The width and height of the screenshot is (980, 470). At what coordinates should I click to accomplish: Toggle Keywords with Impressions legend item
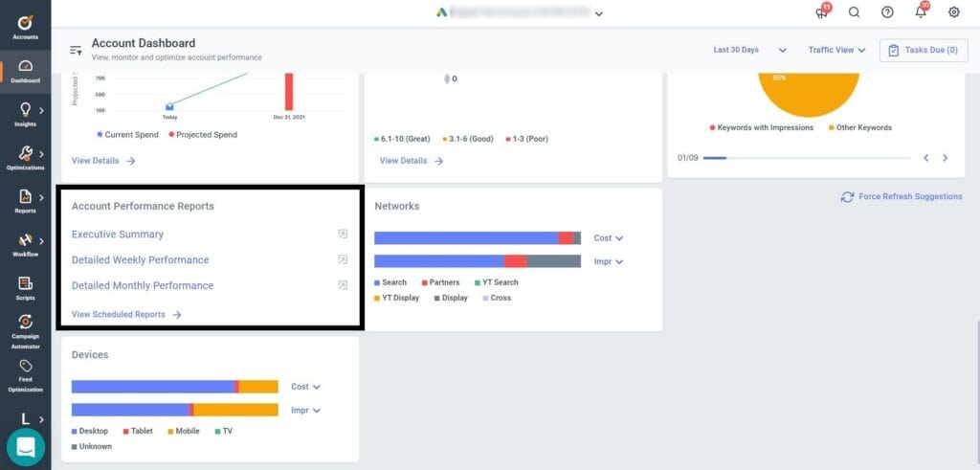pyautogui.click(x=762, y=127)
